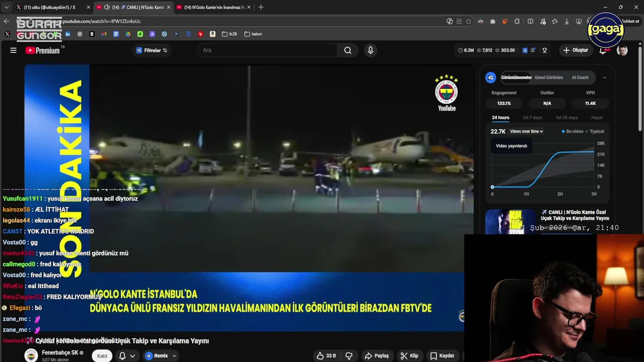Open the favorites list star icon
Image resolution: width=644 pixels, height=362 pixels.
coord(554,21)
